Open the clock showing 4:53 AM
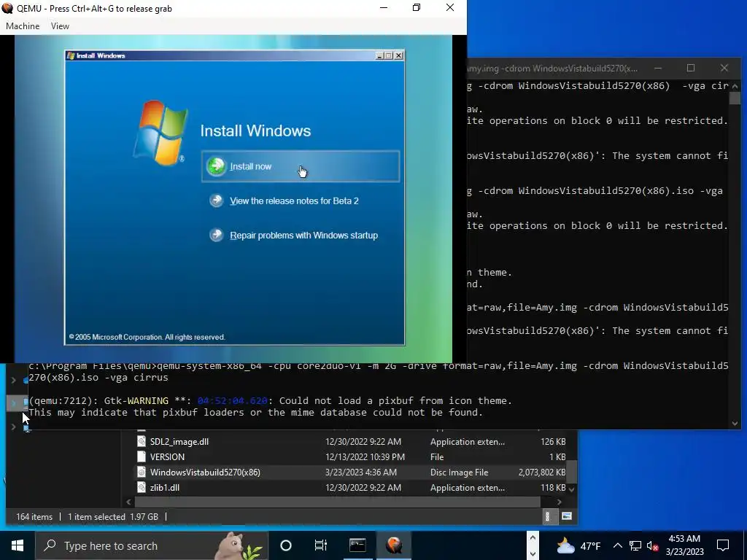747x560 pixels. tap(684, 545)
